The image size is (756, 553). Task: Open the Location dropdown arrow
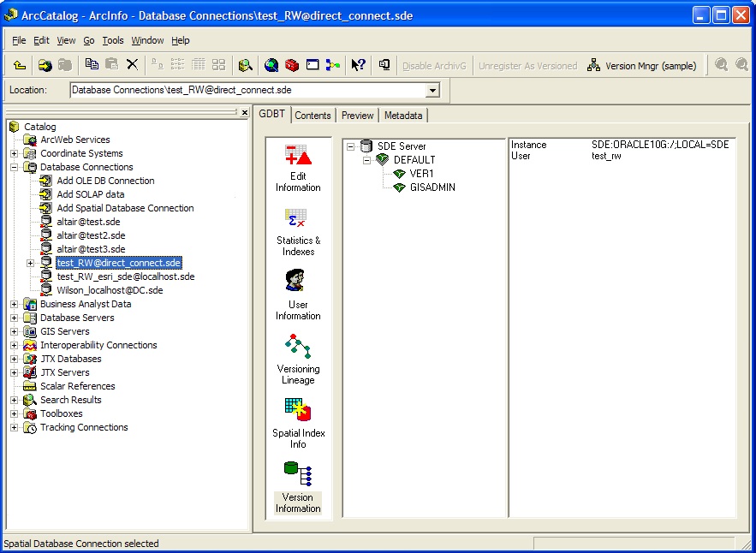click(432, 90)
